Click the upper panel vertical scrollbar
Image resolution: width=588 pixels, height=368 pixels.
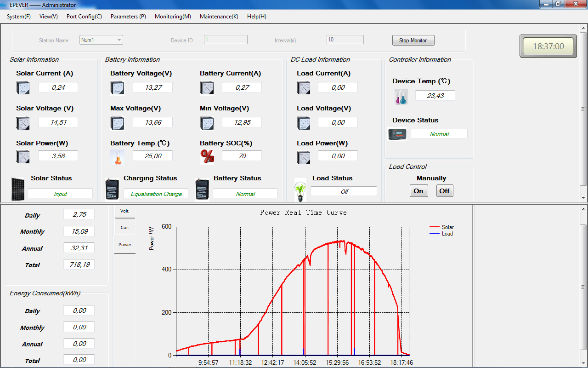pos(583,109)
